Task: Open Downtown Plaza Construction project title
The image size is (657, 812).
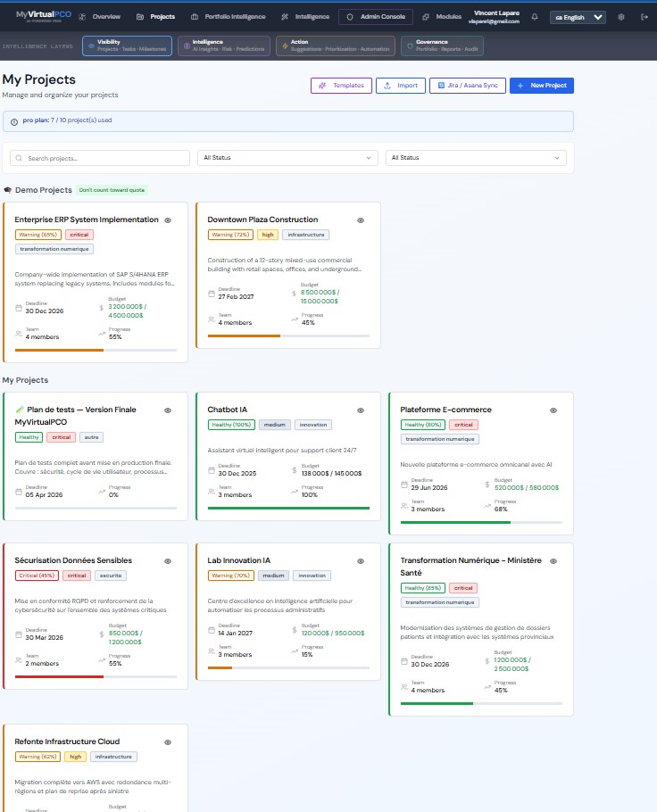Action: (262, 220)
